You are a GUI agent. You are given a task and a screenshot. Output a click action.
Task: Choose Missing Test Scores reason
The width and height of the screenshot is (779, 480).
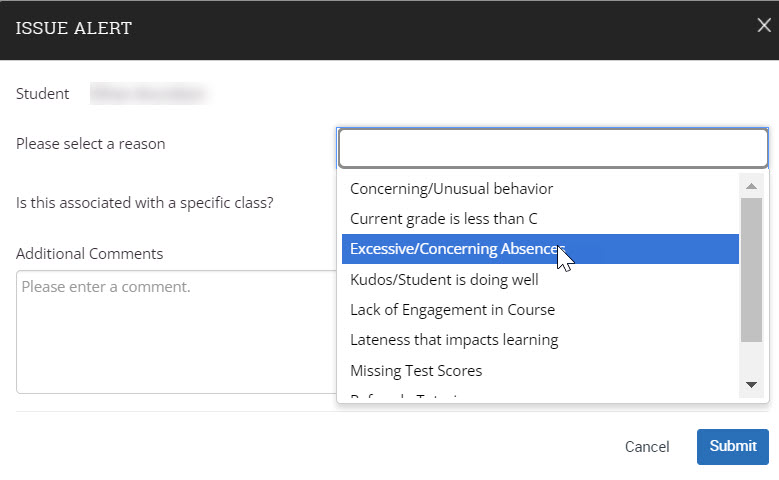coord(540,371)
